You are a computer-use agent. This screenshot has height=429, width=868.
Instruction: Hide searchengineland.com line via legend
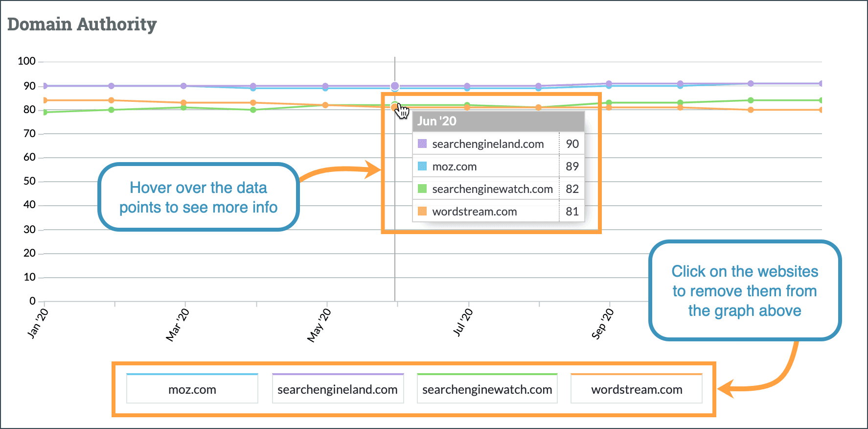[x=338, y=389]
